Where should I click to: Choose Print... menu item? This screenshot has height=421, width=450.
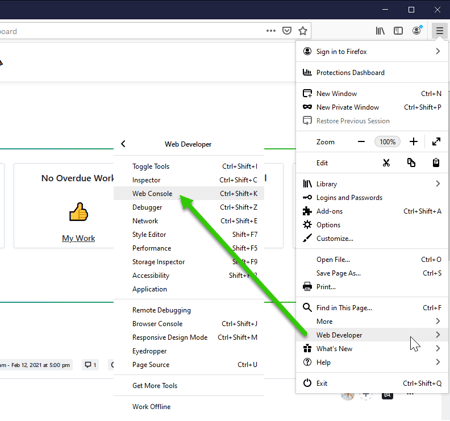point(372,287)
